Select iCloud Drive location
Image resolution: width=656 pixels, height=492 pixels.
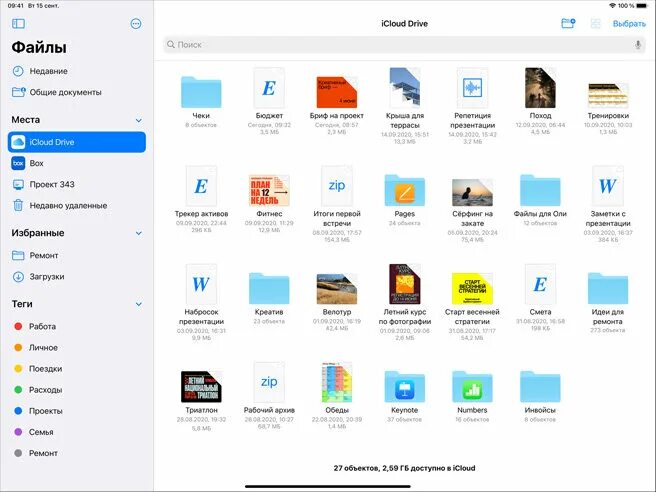point(77,142)
